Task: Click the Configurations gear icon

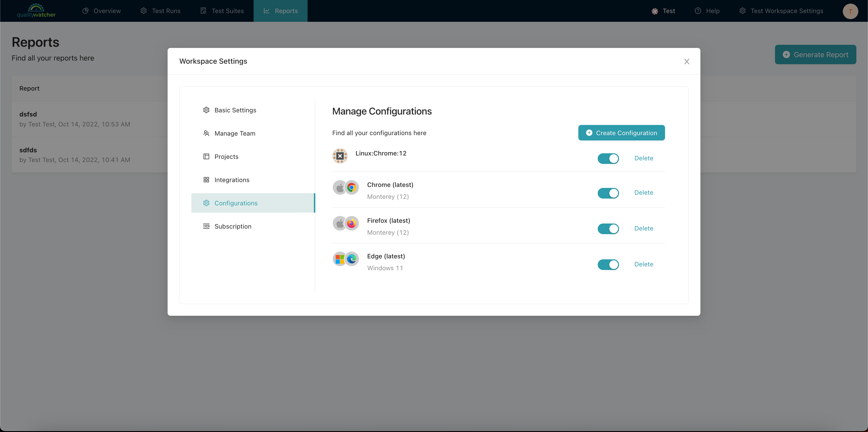Action: pyautogui.click(x=206, y=203)
